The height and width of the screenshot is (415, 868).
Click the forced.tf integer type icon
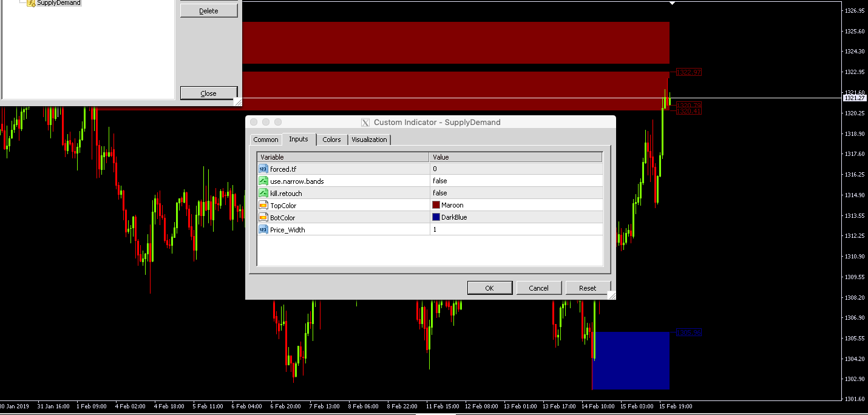(x=263, y=169)
